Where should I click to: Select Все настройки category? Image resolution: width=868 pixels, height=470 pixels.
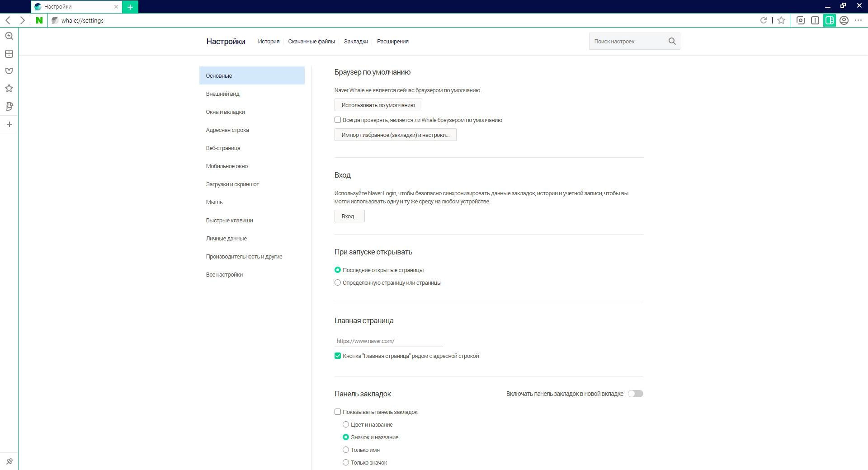[x=252, y=274]
